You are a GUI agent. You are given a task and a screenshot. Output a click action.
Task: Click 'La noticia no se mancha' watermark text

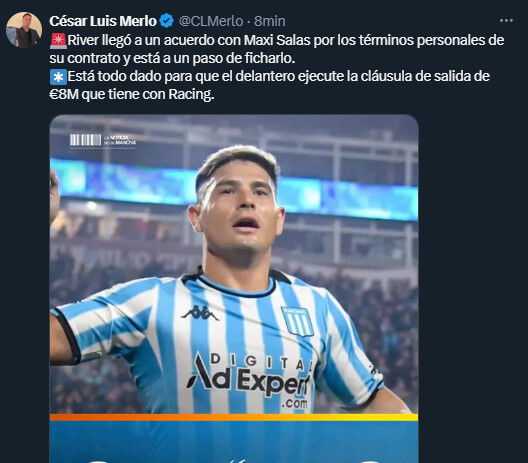pyautogui.click(x=120, y=140)
